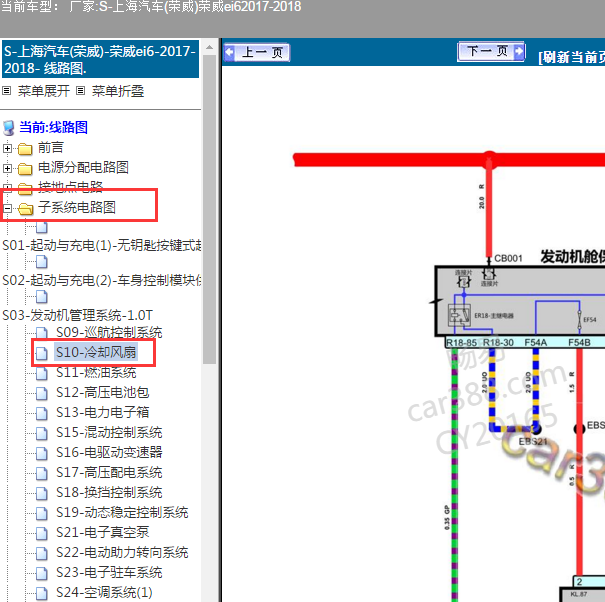Image resolution: width=605 pixels, height=602 pixels.
Task: Expand all menus via 菜单展开
Action: click(x=44, y=91)
